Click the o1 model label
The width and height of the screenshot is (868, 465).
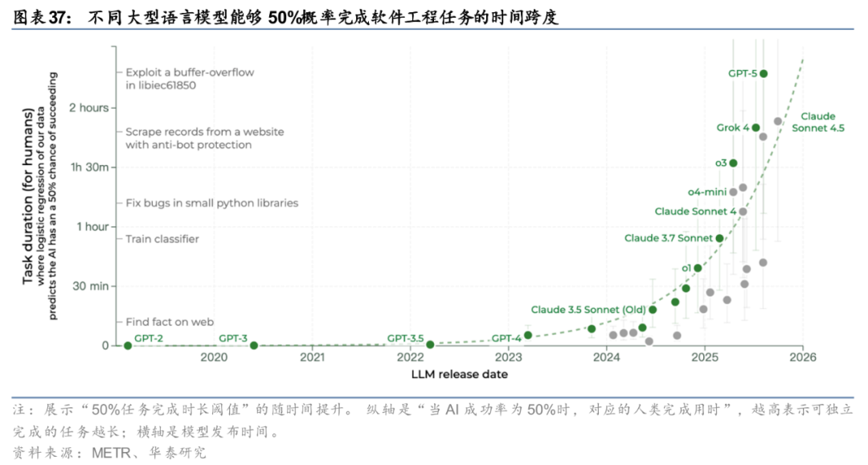pyautogui.click(x=686, y=268)
